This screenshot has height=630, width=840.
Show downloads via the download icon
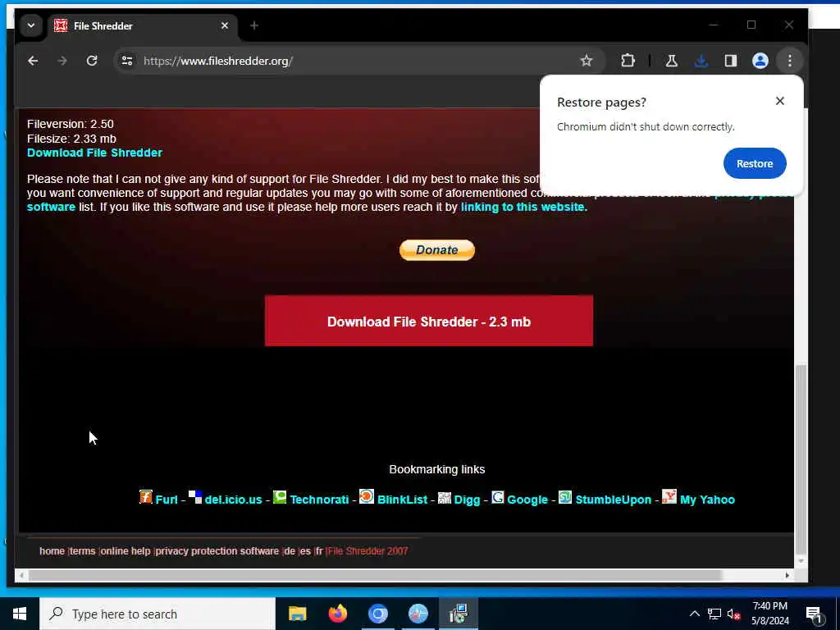[x=701, y=61]
